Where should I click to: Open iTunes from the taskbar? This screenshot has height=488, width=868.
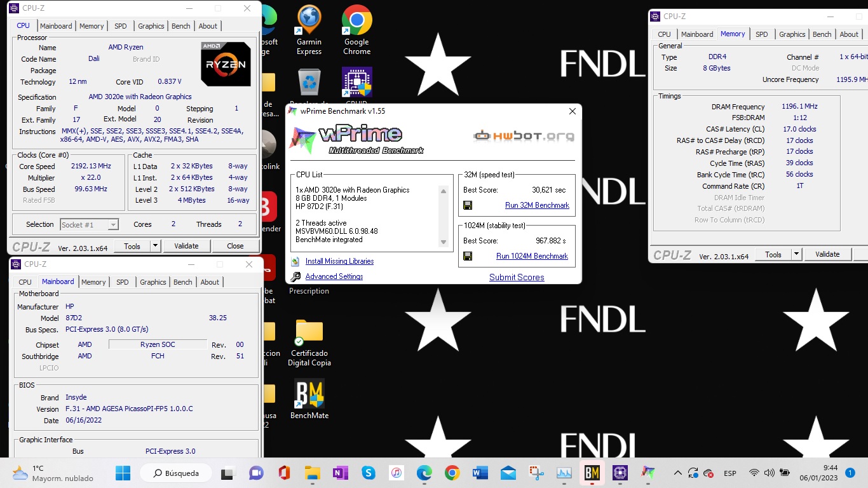pyautogui.click(x=396, y=473)
